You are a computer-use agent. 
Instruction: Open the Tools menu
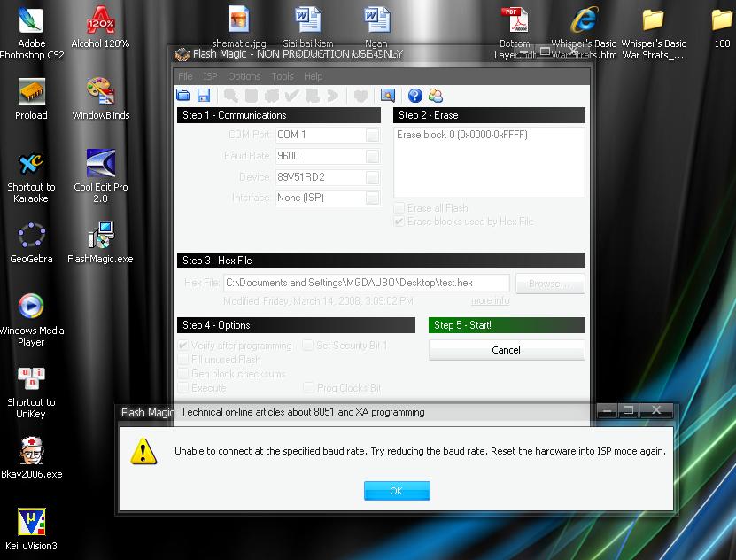[283, 76]
